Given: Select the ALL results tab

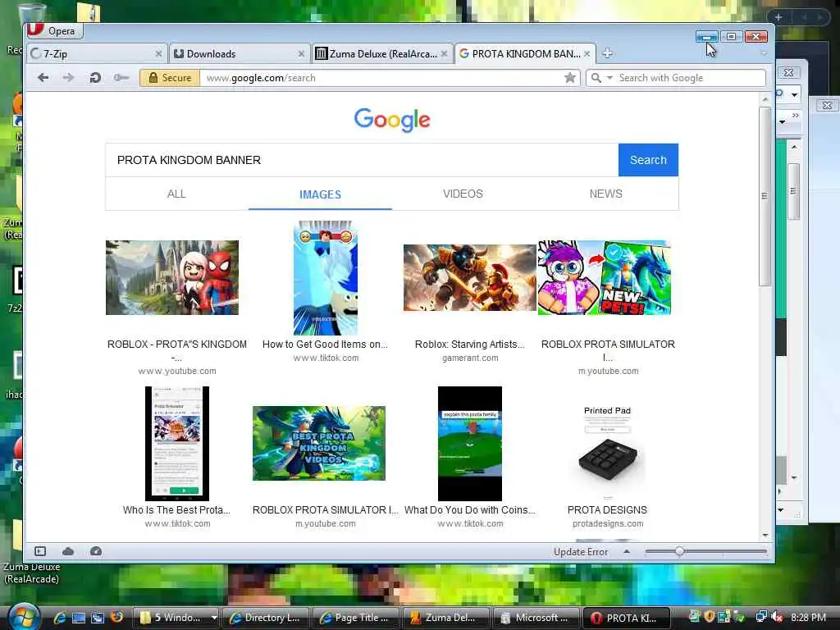Looking at the screenshot, I should 176,194.
